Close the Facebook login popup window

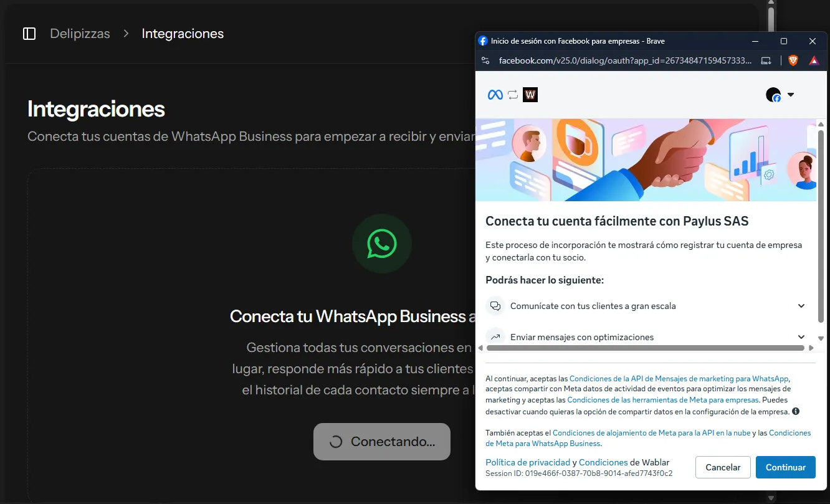(x=813, y=41)
